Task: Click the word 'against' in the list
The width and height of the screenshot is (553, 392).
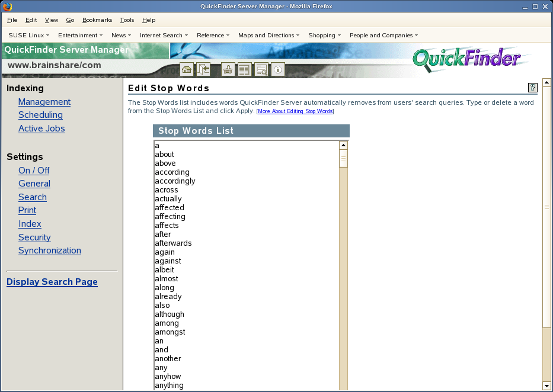Action: click(x=168, y=261)
